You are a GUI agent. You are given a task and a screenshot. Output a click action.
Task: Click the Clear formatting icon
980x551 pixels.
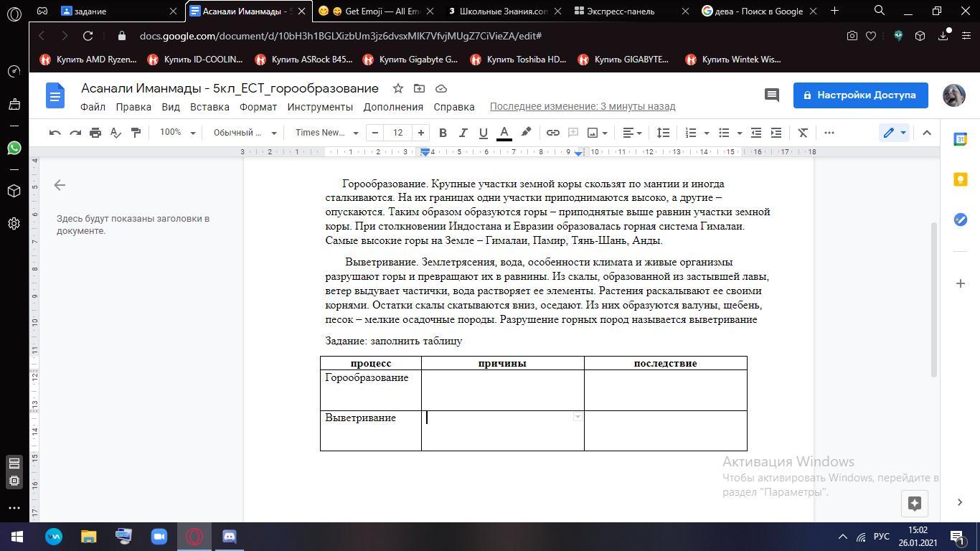pyautogui.click(x=803, y=133)
